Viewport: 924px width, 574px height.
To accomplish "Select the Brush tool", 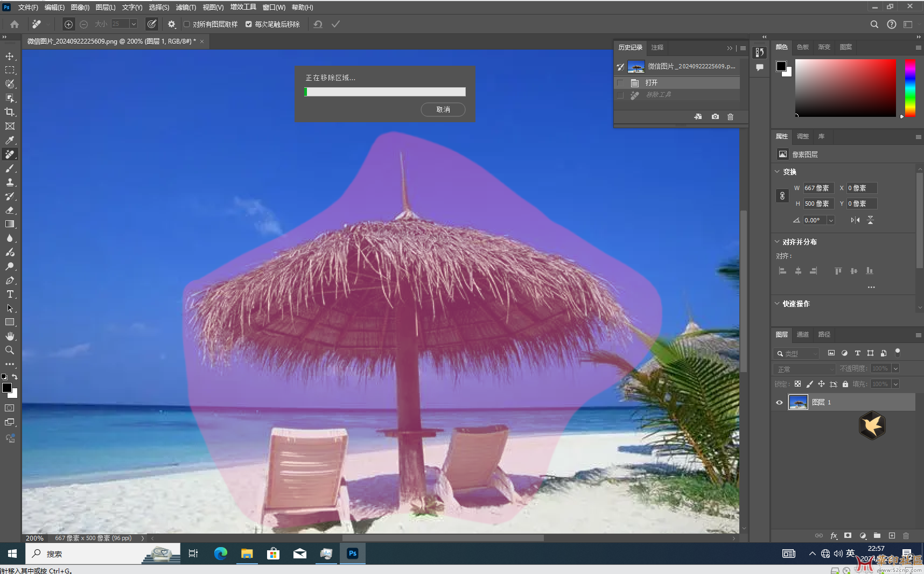I will [x=10, y=169].
